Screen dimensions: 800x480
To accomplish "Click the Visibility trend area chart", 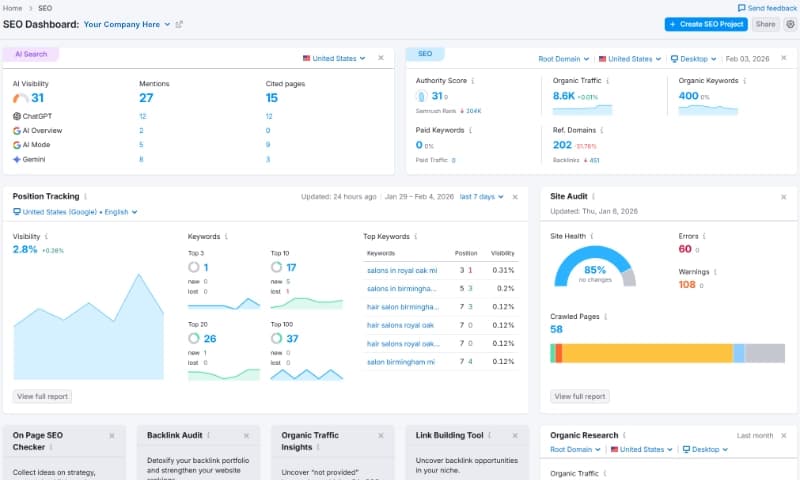I will 89,327.
